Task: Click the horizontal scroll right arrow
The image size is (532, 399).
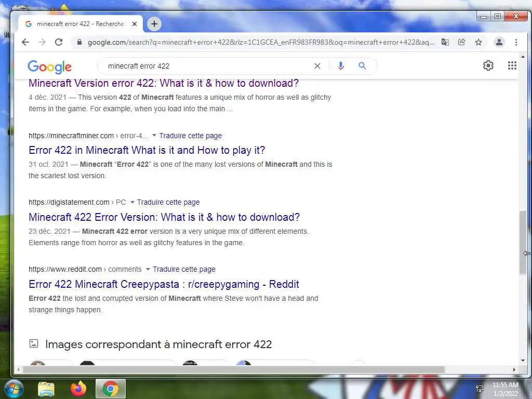Action: [x=514, y=369]
